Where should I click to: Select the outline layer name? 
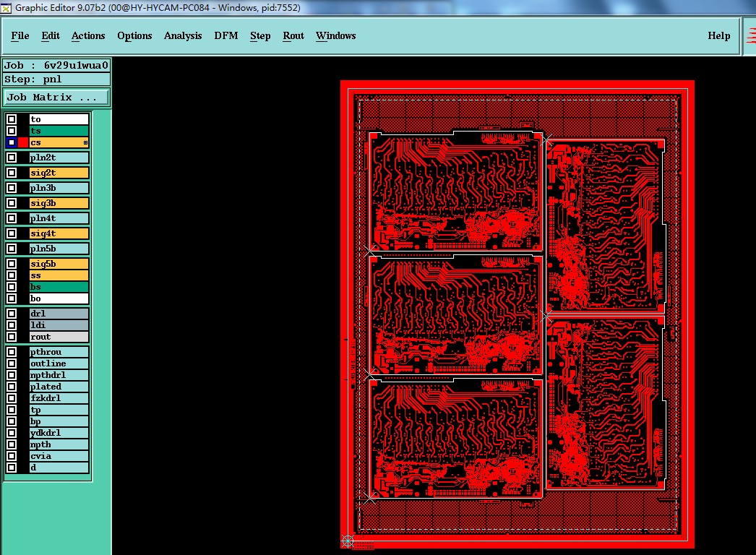point(59,363)
